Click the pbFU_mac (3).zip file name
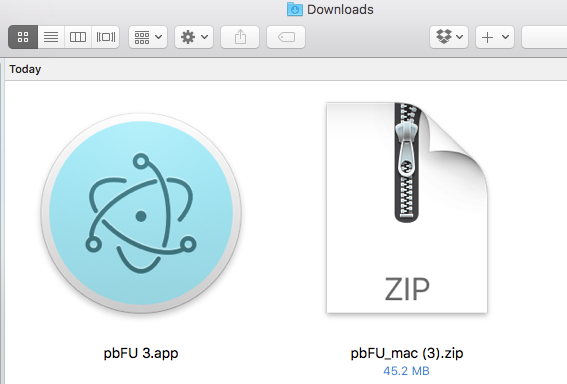Viewport: 567px width, 384px height. pyautogui.click(x=407, y=353)
